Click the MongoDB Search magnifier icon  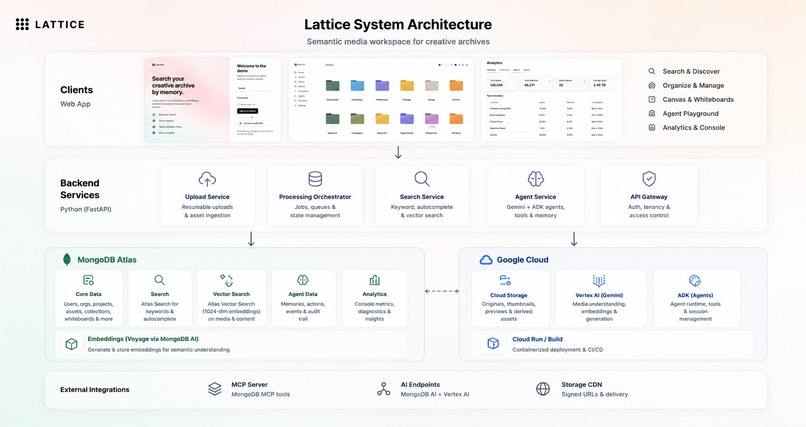point(159,280)
